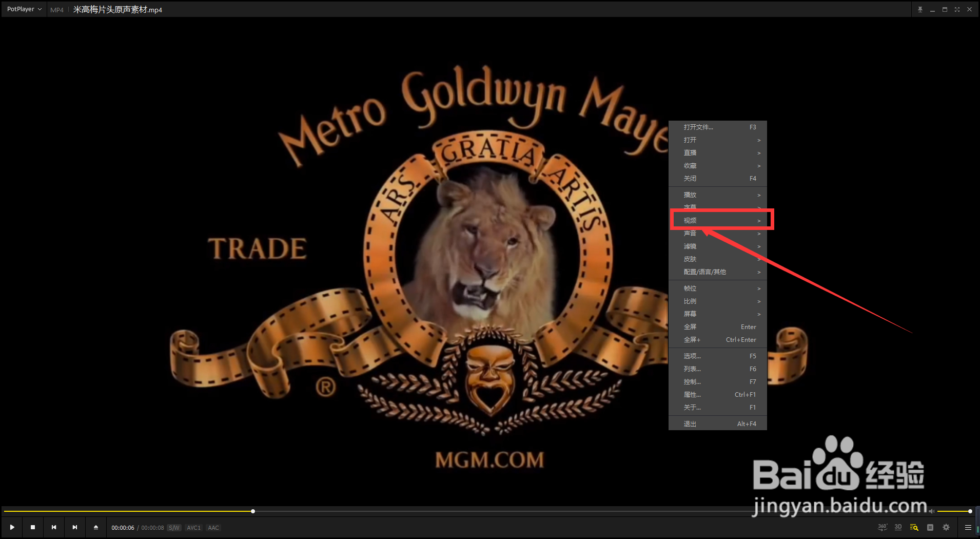980x539 pixels.
Task: Select 关闭 in the context menu
Action: [718, 179]
